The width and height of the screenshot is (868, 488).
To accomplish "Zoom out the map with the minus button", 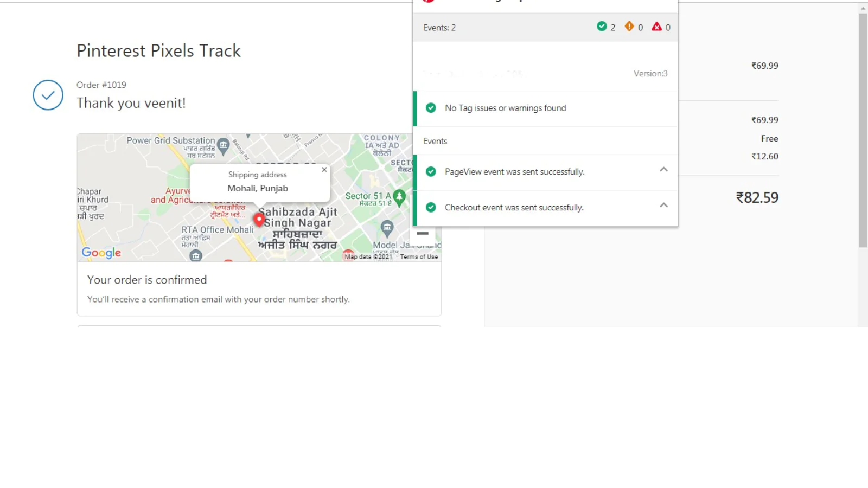I will pyautogui.click(x=423, y=233).
